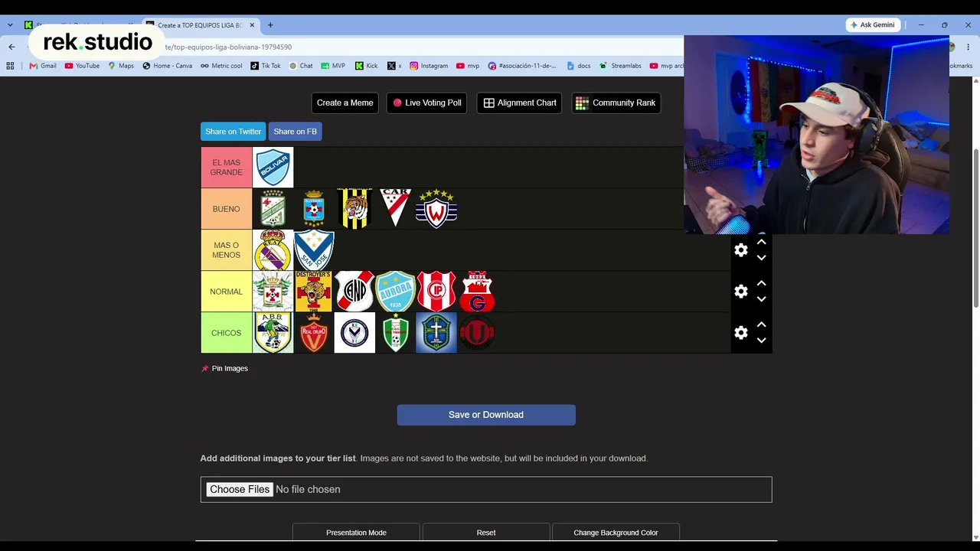Click the EL MAS GRANDE red tier label
Image resolution: width=980 pixels, height=551 pixels.
click(x=227, y=168)
